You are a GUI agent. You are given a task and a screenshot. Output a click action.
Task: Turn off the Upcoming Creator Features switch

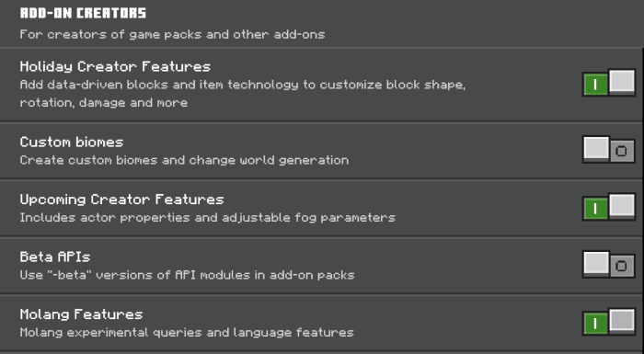point(609,208)
